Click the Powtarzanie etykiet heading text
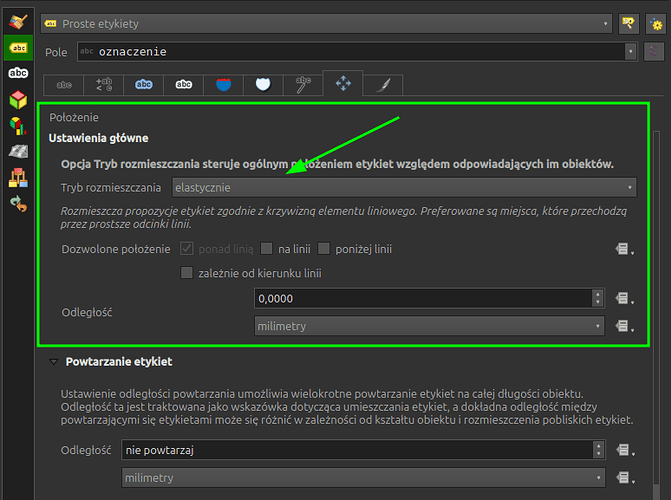 tap(119, 362)
